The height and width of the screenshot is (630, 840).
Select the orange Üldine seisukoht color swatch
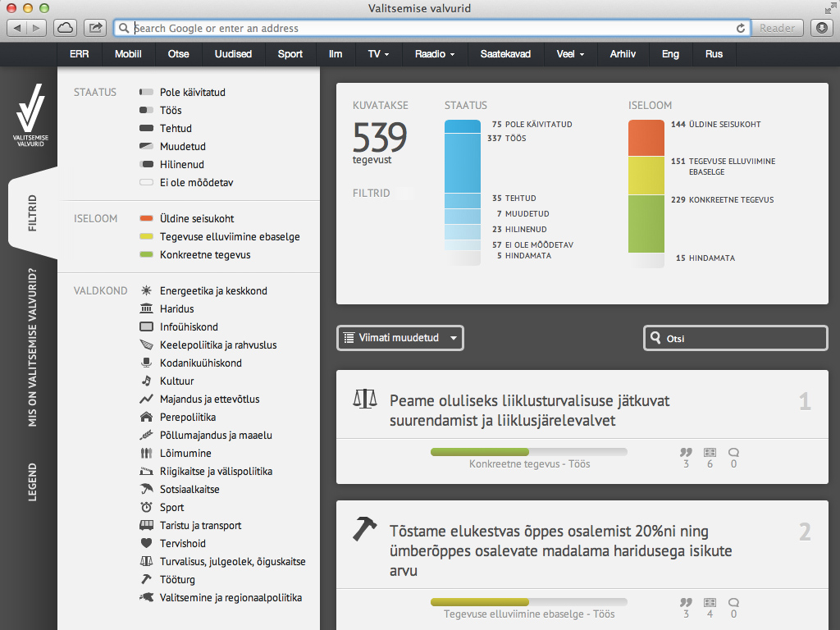[x=147, y=219]
